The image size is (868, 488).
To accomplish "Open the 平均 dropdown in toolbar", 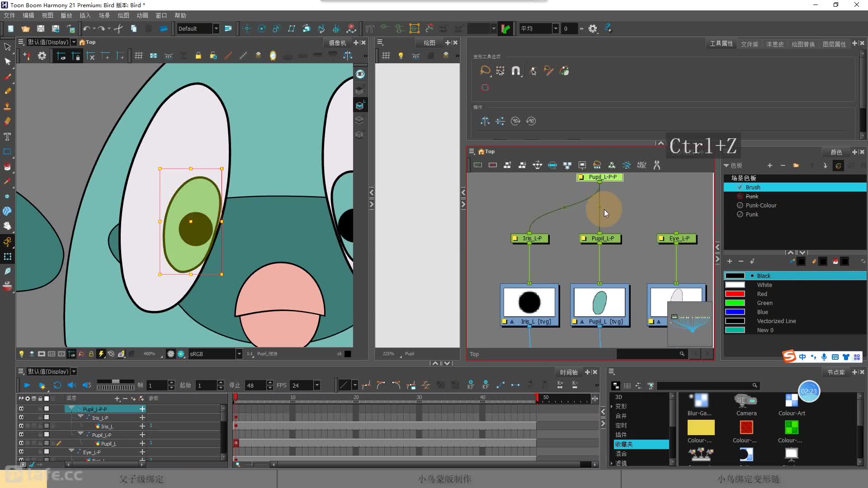I will 556,28.
